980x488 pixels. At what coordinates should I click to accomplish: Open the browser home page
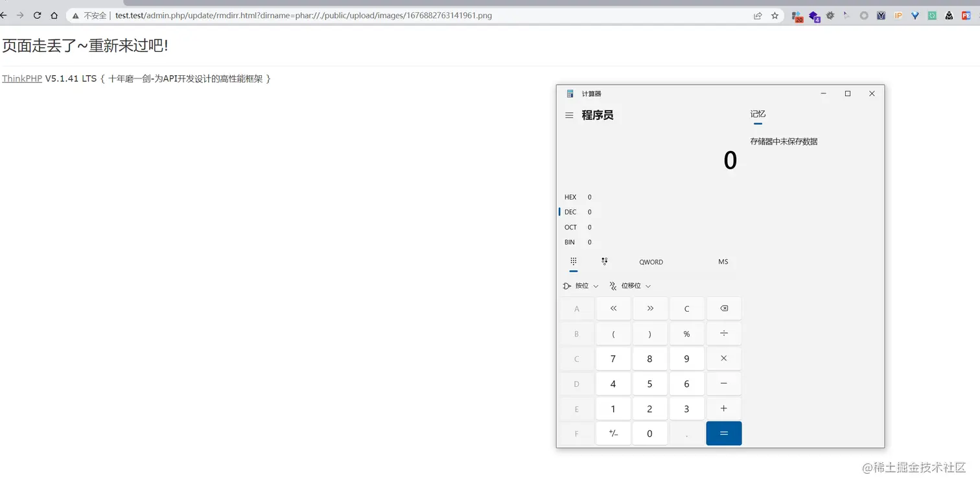(54, 16)
